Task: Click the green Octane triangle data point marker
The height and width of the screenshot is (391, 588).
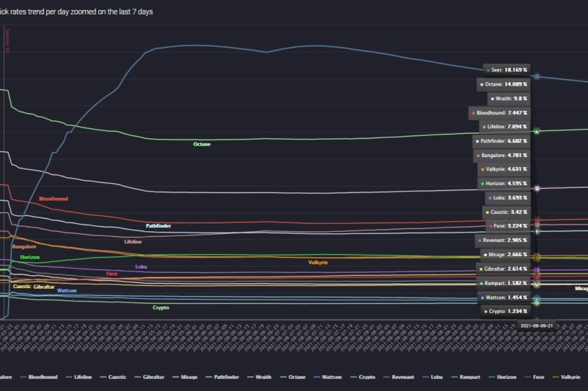Action: pos(537,131)
